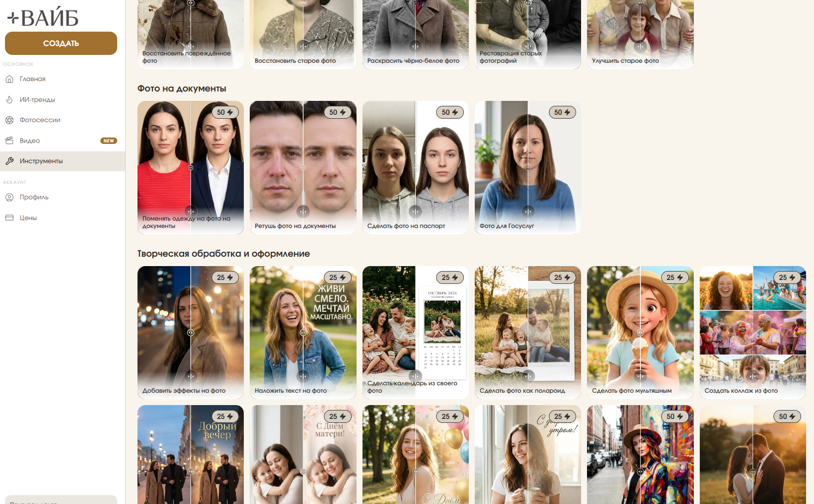Open Восстановить старое фото card
The image size is (814, 504).
click(x=303, y=34)
